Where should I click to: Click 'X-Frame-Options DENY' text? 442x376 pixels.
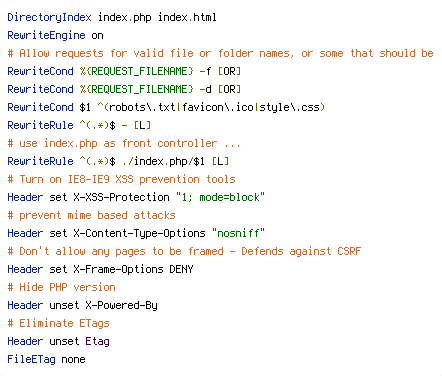(x=133, y=269)
